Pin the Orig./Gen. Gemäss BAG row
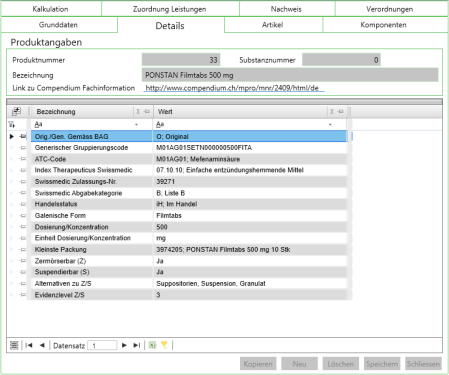Screen dimensions: 449x375 coord(23,136)
